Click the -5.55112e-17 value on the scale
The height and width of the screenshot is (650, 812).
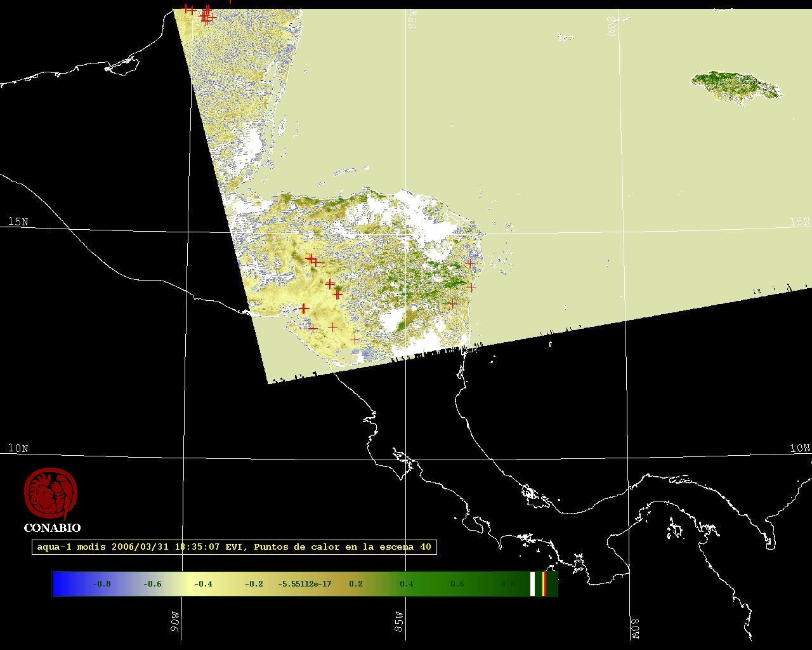(305, 584)
